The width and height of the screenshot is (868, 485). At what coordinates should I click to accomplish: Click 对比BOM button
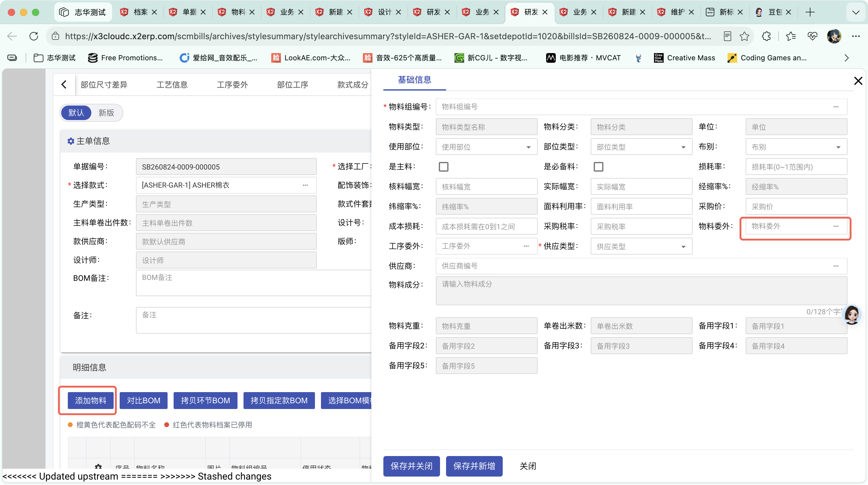[143, 400]
